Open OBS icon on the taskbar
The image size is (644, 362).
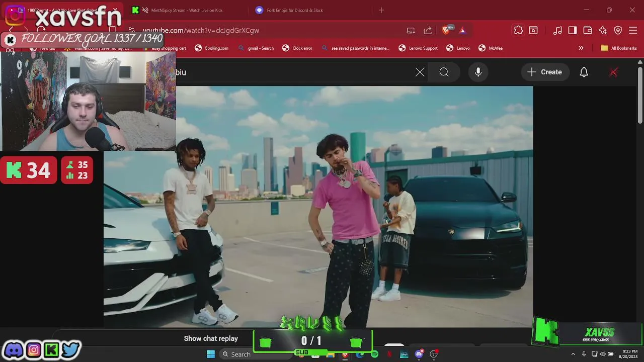point(434,355)
